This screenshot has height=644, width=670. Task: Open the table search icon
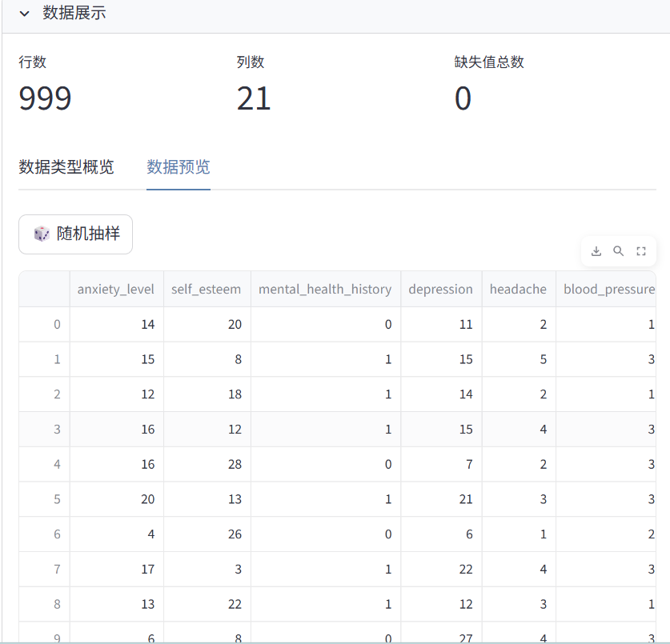tap(619, 251)
